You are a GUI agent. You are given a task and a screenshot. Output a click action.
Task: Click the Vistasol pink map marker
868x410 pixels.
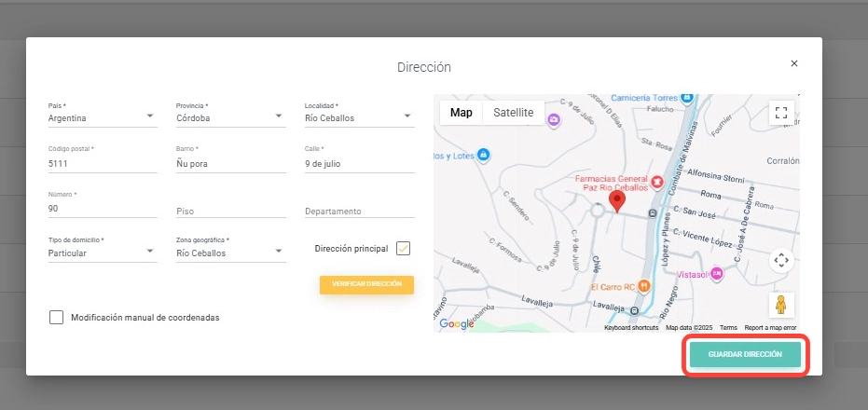coord(717,274)
